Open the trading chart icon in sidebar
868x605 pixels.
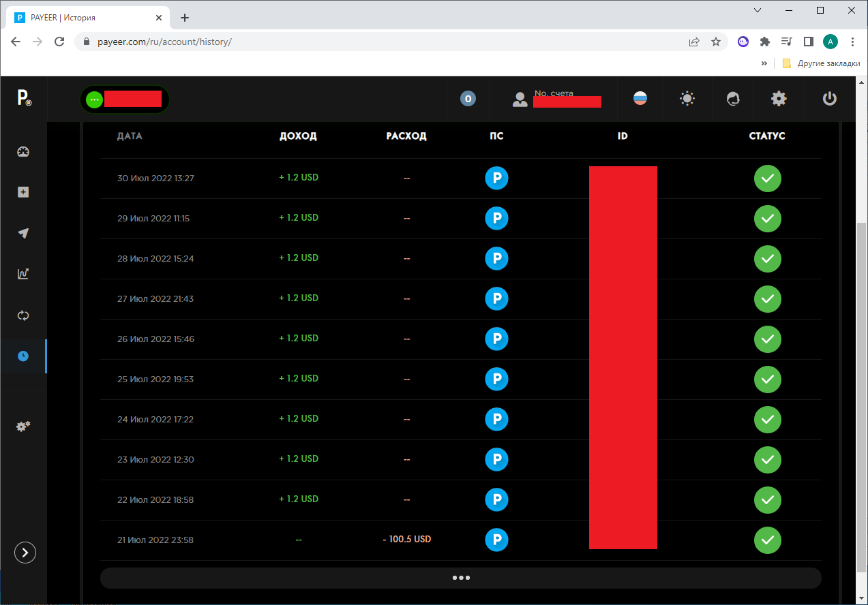(23, 274)
